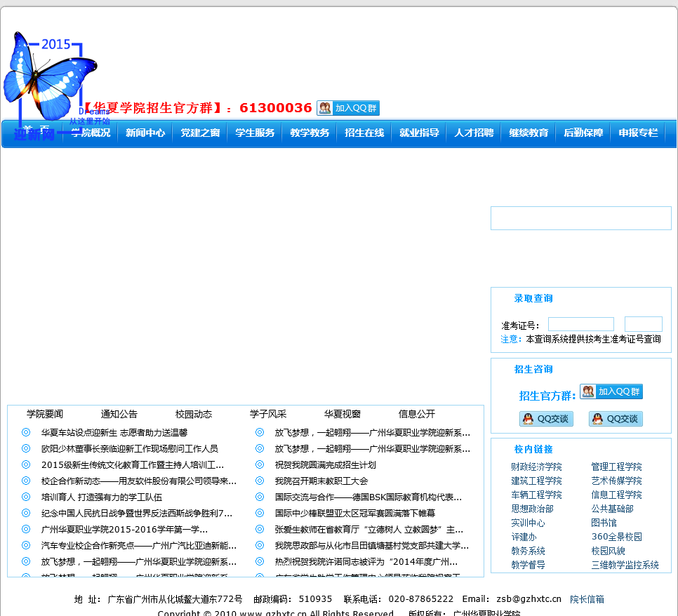Open news 华夏车站设点迎新生 志愿者助力送温馨
The image size is (678, 616).
click(x=114, y=433)
